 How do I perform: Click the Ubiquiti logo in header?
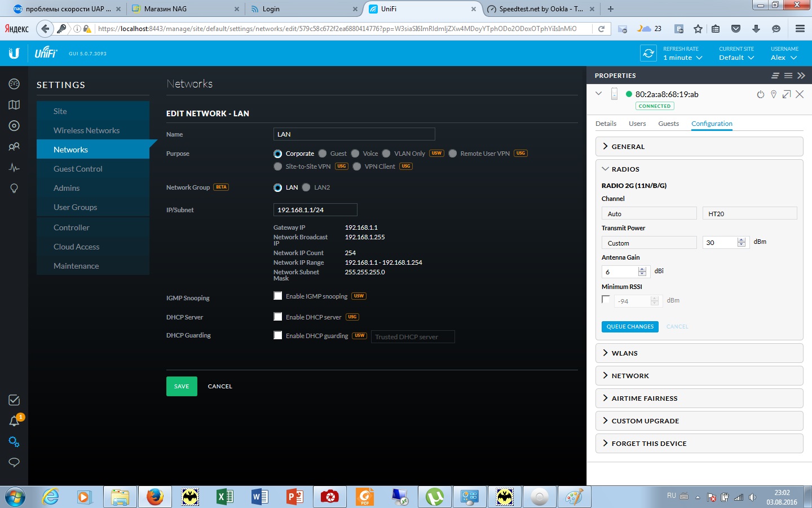(14, 53)
